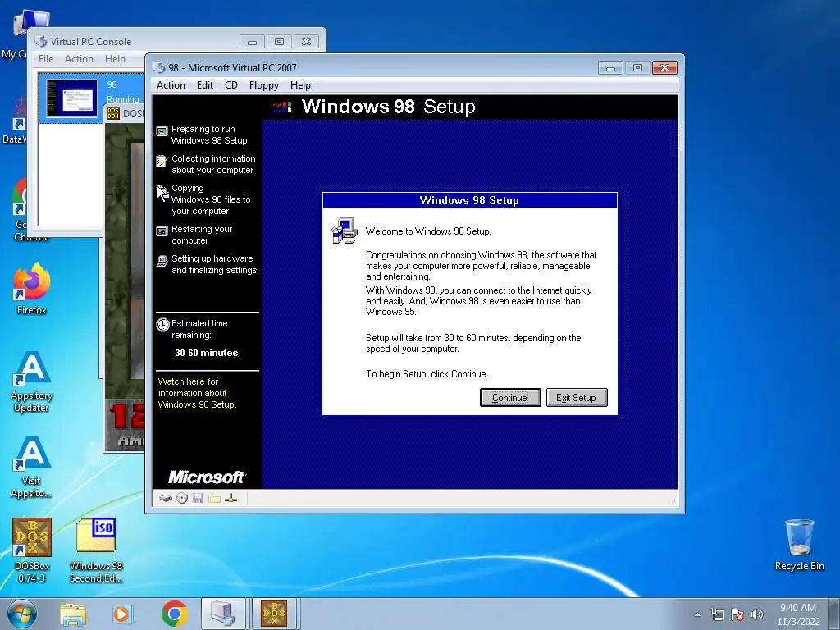Screen dimensions: 840x630
Task: Click the Virtual PC Console title bar icon
Action: click(x=41, y=41)
